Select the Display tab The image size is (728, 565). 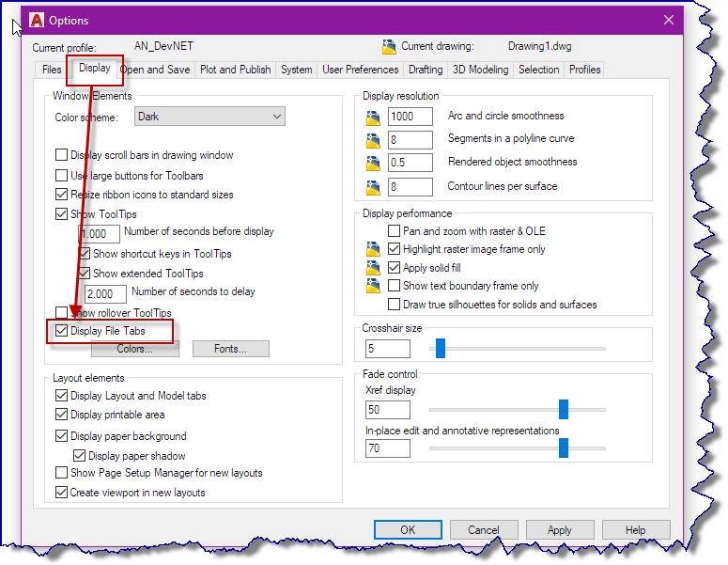pyautogui.click(x=94, y=69)
